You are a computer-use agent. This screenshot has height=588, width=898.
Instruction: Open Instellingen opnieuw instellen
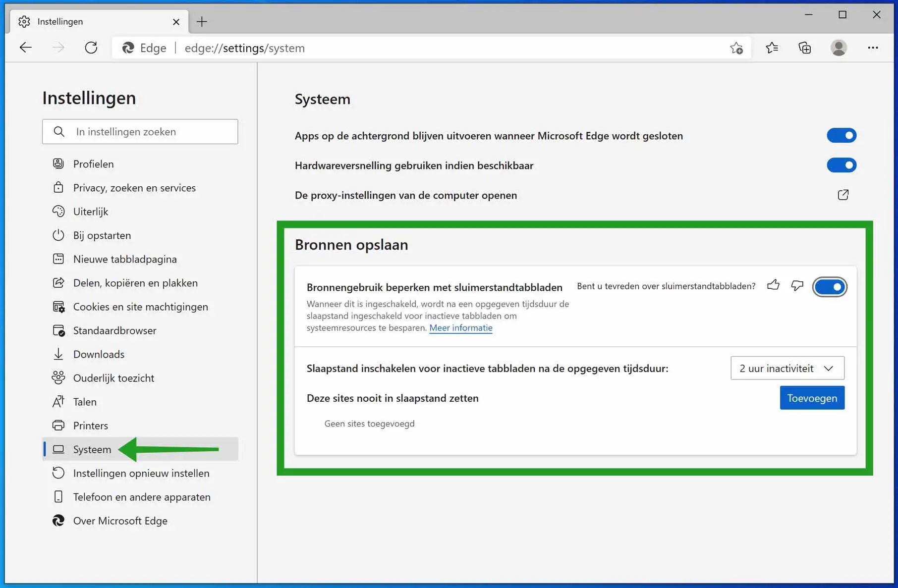click(141, 473)
